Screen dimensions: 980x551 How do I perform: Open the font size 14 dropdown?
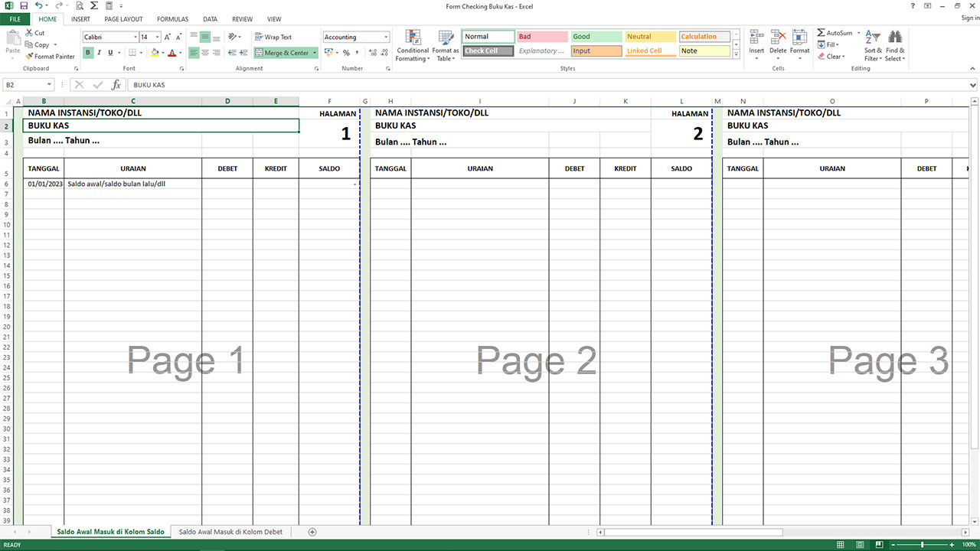(158, 37)
